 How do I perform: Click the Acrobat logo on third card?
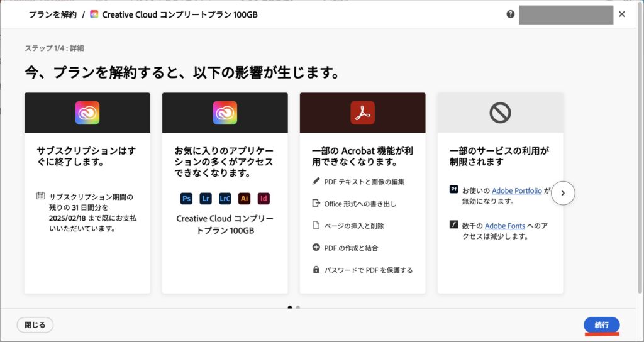[362, 113]
